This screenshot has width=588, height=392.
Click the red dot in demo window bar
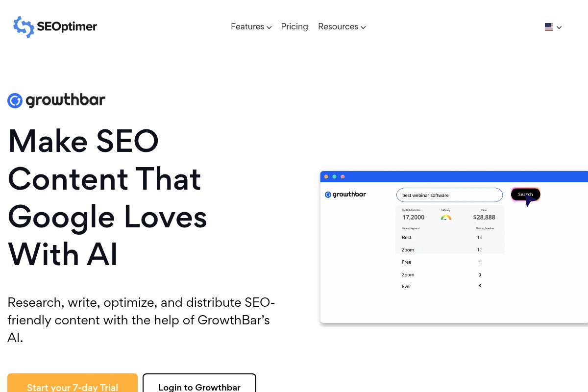(x=343, y=177)
